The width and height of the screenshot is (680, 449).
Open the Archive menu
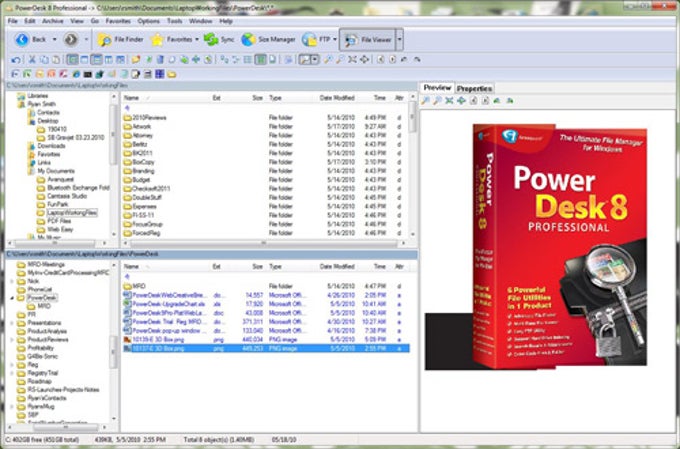[52, 21]
